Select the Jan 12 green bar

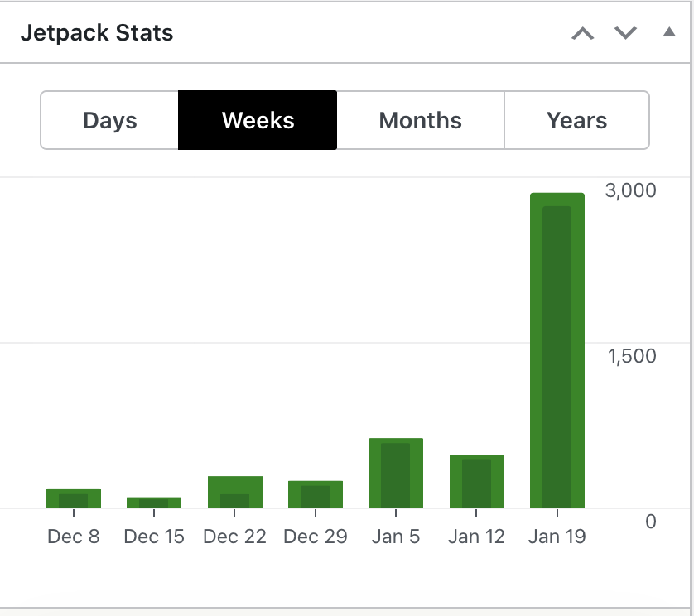tap(476, 481)
